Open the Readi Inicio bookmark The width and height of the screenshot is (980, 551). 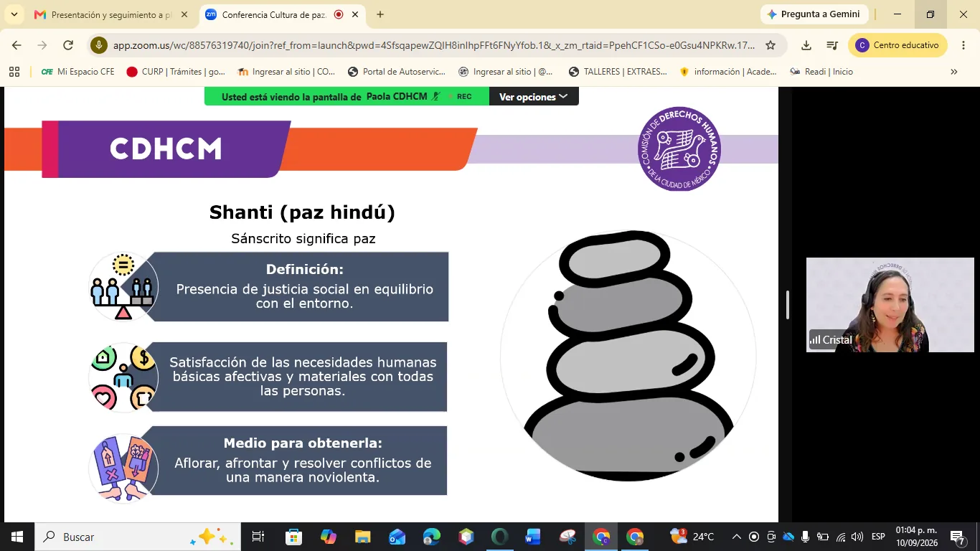point(821,72)
